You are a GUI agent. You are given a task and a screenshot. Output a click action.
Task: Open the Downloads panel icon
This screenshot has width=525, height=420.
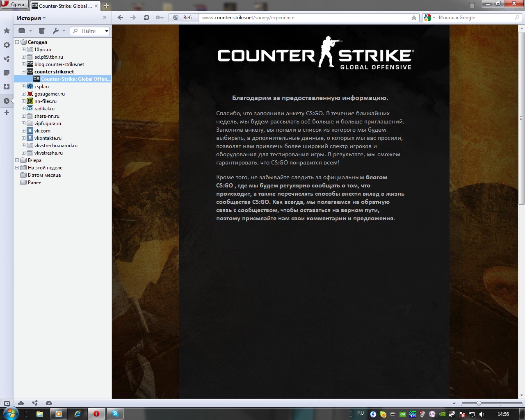tap(7, 87)
